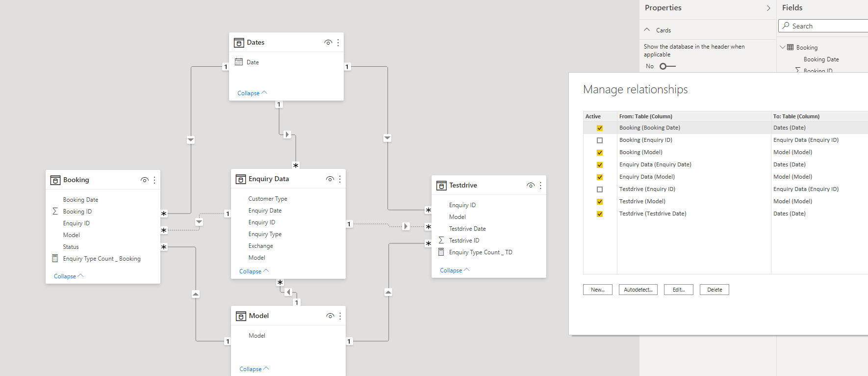The image size is (868, 376).
Task: Collapse the Testdrive table card
Action: [x=455, y=270]
